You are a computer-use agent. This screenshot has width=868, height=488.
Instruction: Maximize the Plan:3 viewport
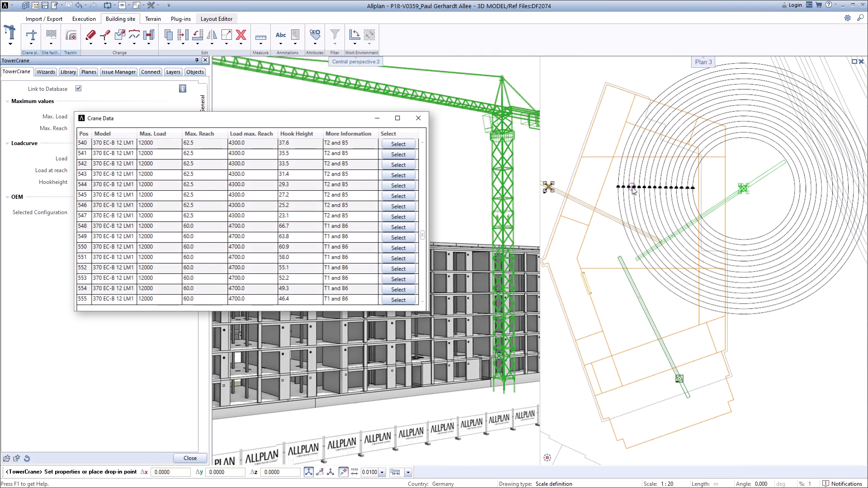click(854, 61)
